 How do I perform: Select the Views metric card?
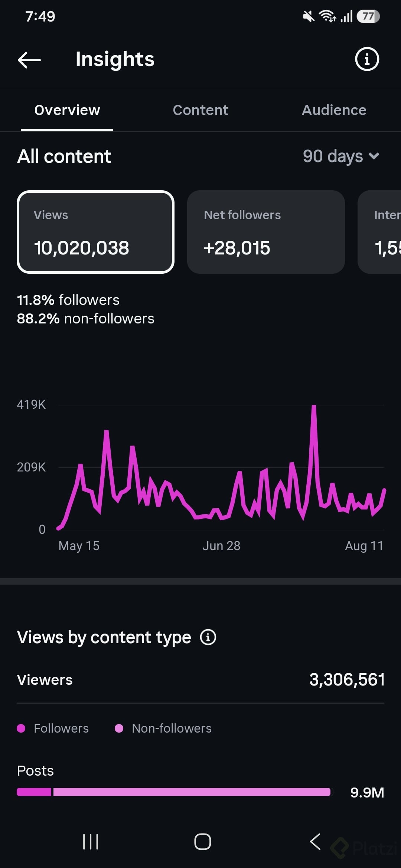(x=96, y=232)
